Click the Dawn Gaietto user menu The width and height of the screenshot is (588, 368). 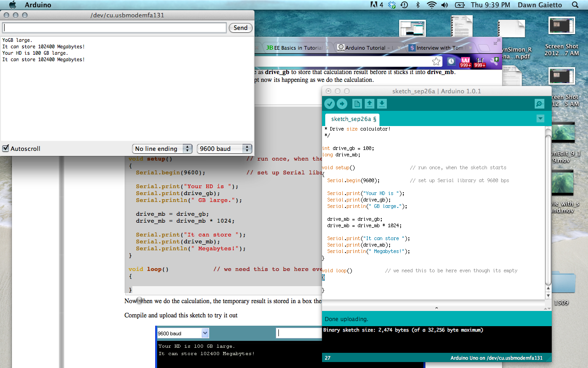point(540,5)
